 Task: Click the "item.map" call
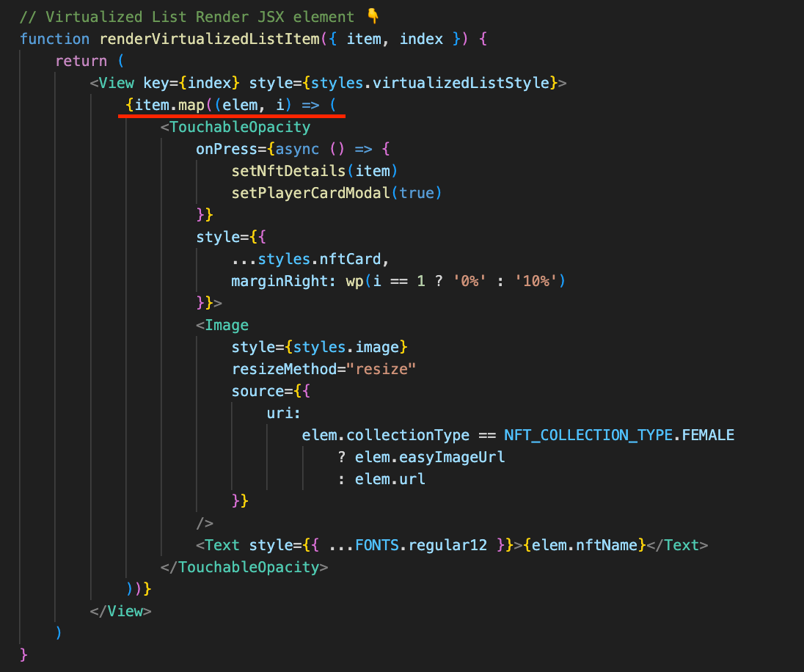(169, 105)
